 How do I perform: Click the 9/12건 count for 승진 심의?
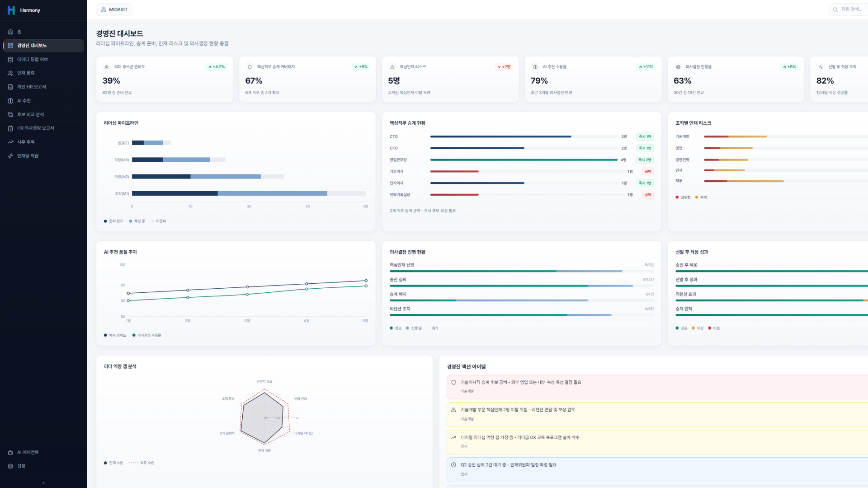648,280
